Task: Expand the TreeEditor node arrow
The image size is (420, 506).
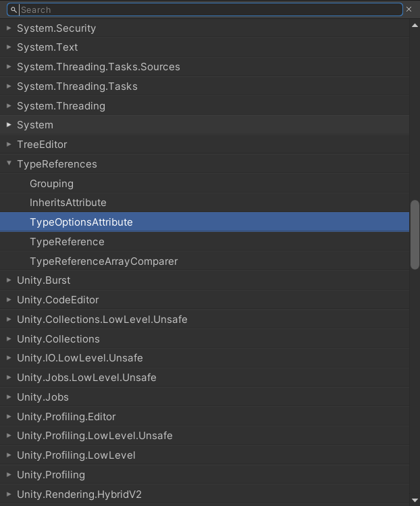Action: (9, 145)
